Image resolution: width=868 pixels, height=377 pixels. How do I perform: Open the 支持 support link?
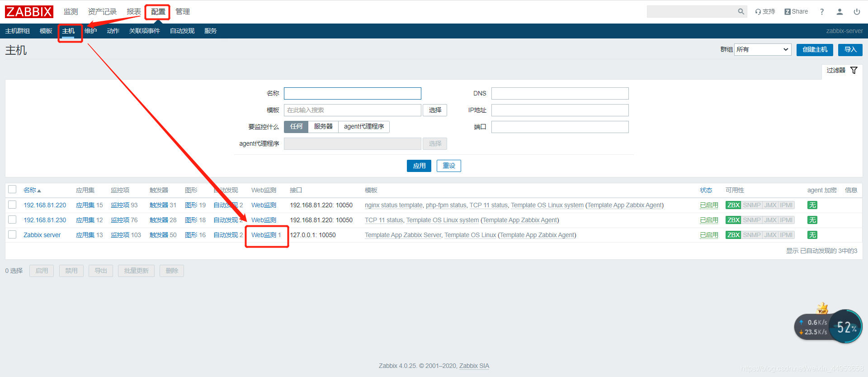pyautogui.click(x=765, y=12)
